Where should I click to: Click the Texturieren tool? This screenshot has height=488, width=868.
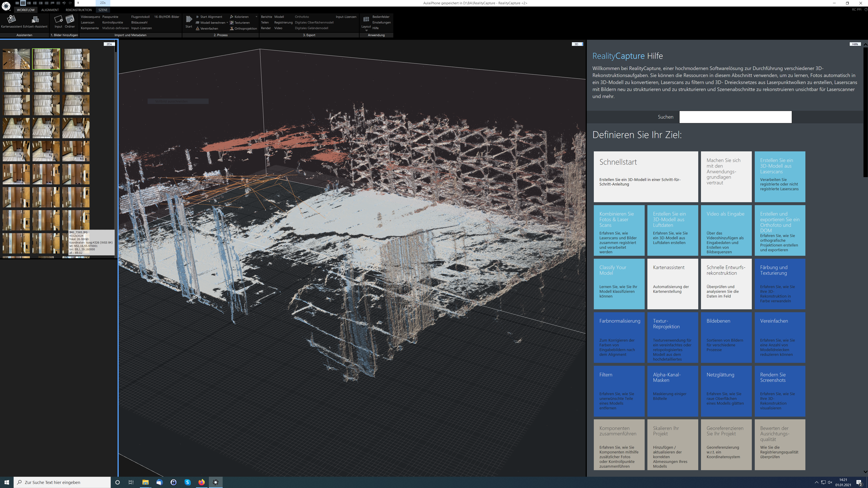[x=240, y=23]
